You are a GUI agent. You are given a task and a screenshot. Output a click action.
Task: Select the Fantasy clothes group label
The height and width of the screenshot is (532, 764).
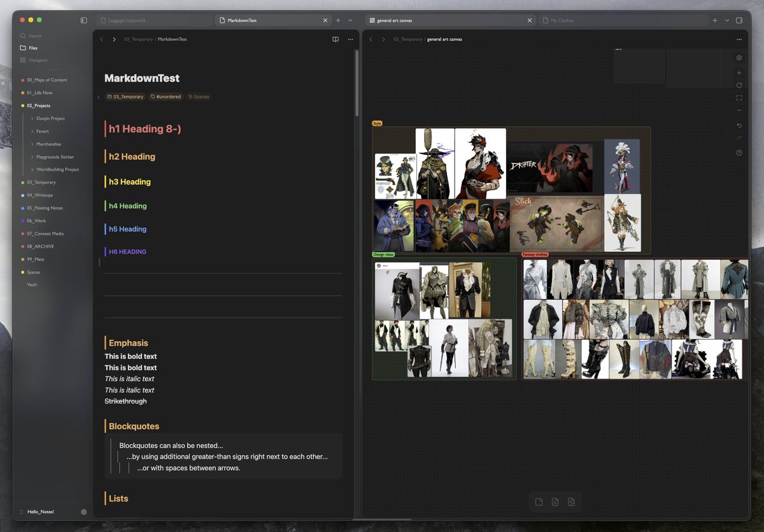tap(535, 255)
